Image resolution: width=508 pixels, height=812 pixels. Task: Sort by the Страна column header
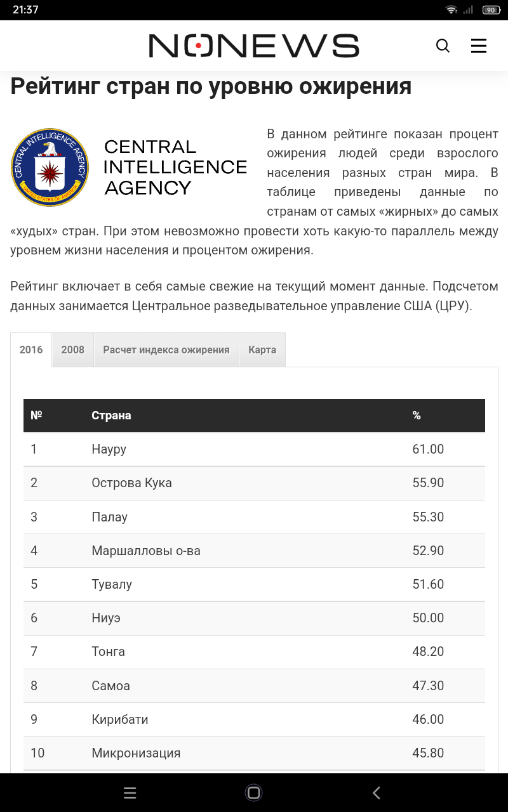tap(111, 416)
